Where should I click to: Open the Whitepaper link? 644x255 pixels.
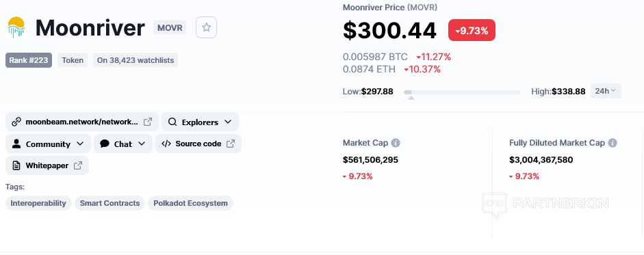tap(47, 165)
